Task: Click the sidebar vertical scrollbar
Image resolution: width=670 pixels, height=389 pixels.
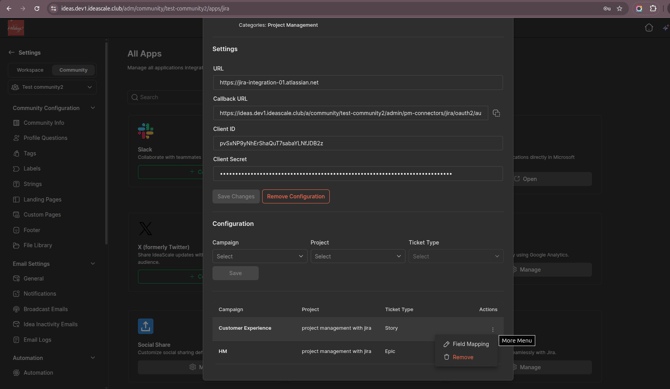Action: coord(106,143)
